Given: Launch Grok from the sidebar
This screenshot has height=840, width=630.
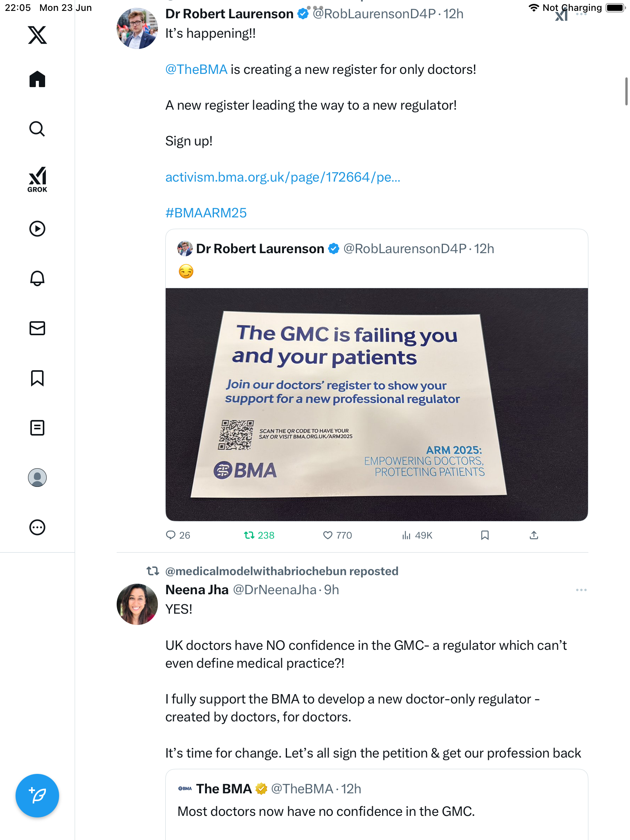Looking at the screenshot, I should coord(37,180).
